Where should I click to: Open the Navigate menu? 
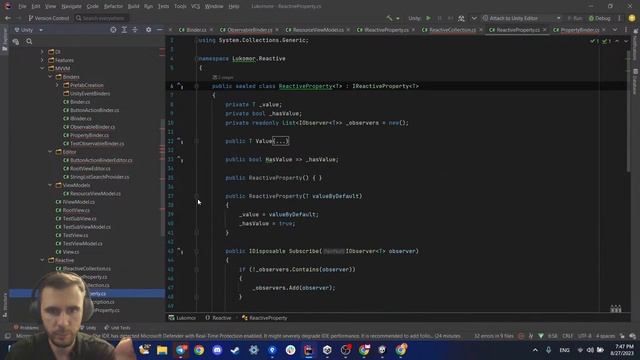(x=71, y=6)
